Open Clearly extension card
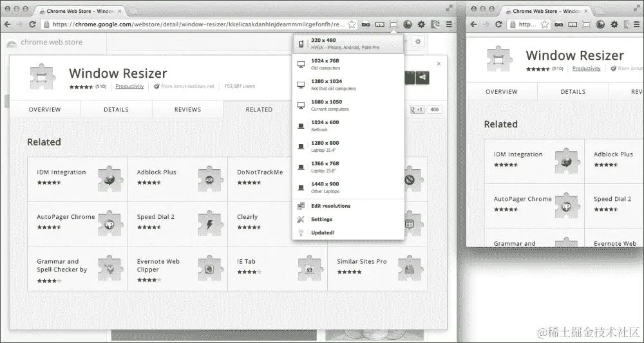This screenshot has width=644, height=343. point(260,224)
